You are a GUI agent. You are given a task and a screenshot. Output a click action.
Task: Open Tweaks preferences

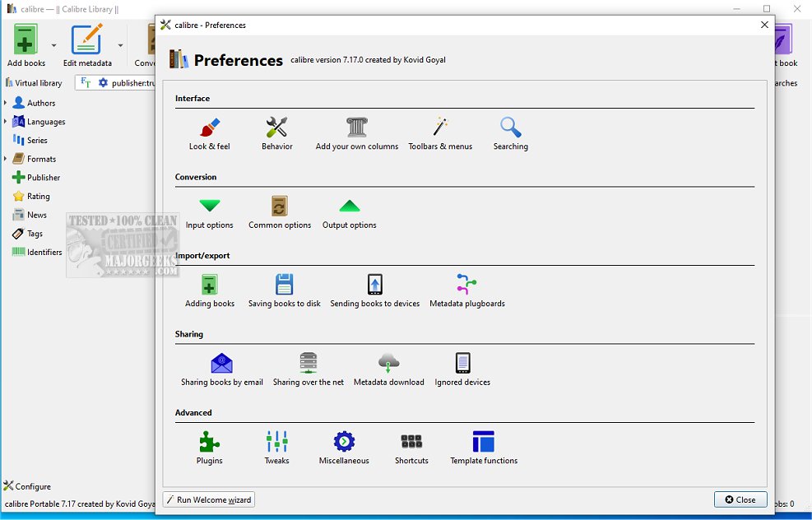tap(277, 448)
